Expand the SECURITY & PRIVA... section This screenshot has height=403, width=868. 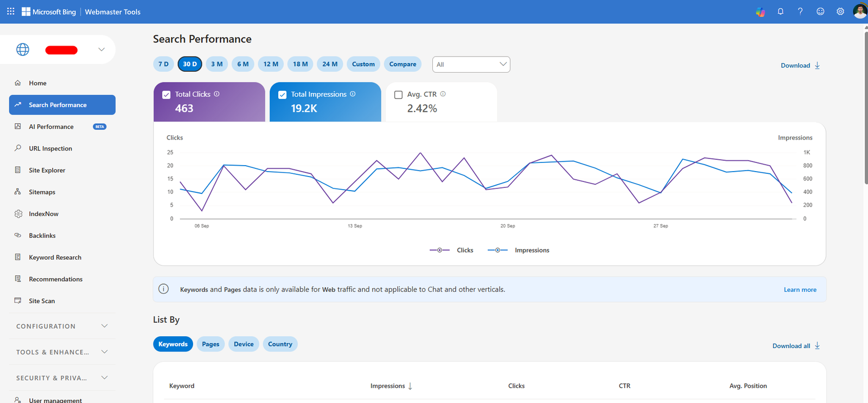(62, 378)
